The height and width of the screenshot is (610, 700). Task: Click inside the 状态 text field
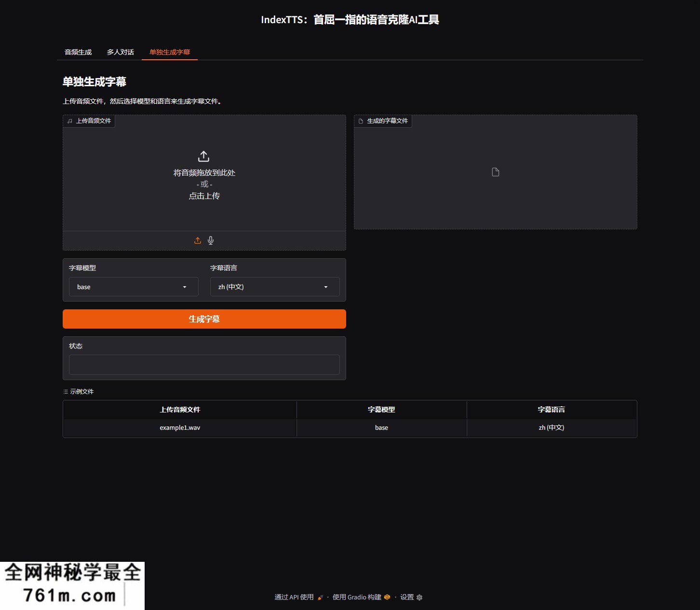pos(204,365)
